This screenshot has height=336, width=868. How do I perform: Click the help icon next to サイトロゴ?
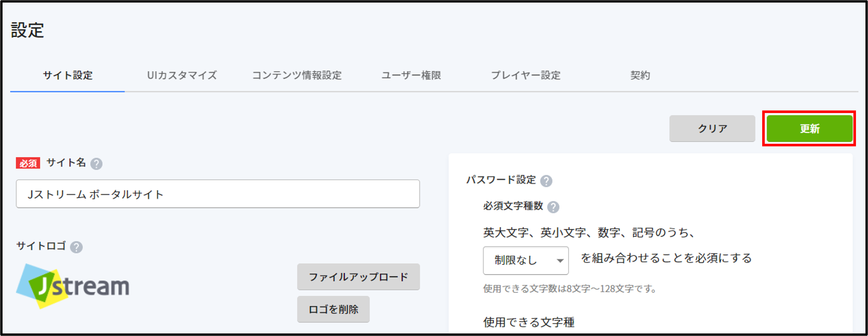point(77,247)
